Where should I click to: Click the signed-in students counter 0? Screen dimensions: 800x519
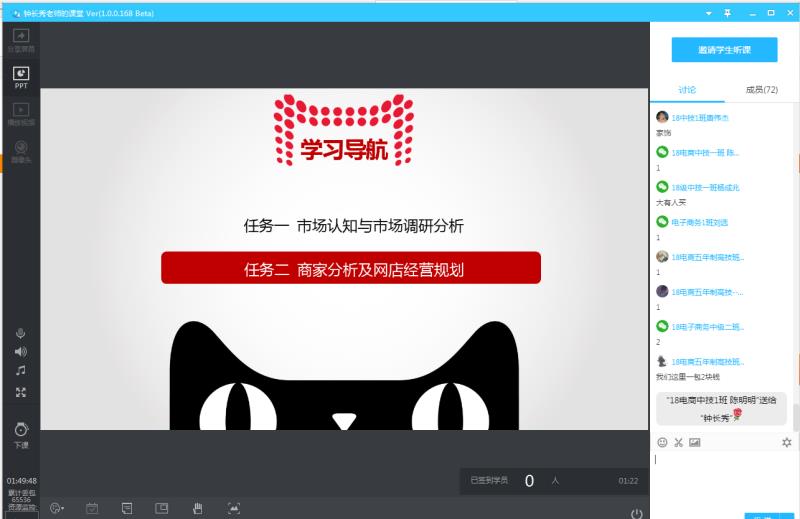(x=530, y=481)
